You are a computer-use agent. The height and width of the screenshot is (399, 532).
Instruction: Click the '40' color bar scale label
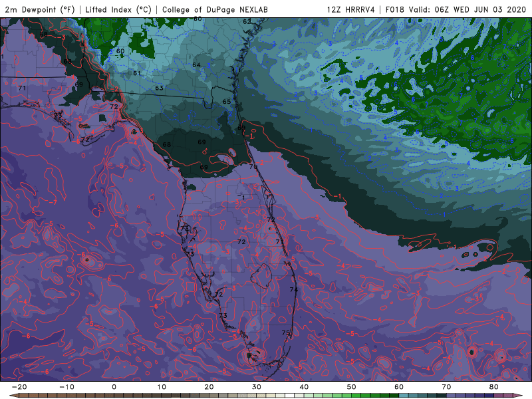(x=304, y=387)
